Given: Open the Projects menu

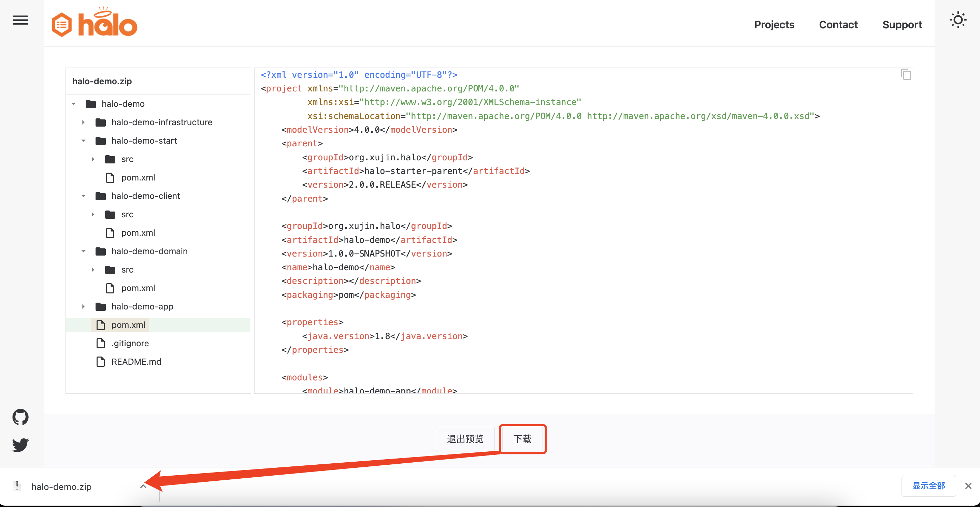Looking at the screenshot, I should pyautogui.click(x=774, y=25).
